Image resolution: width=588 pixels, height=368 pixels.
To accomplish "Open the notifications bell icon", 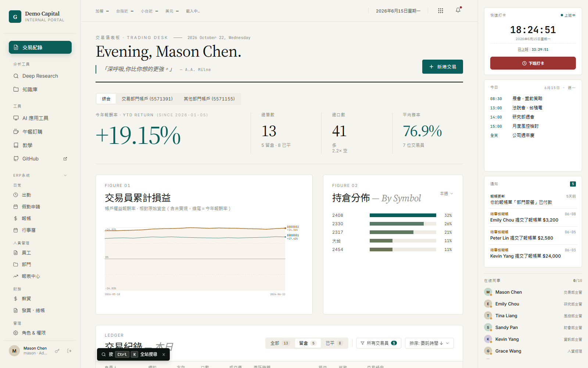I will pyautogui.click(x=458, y=11).
